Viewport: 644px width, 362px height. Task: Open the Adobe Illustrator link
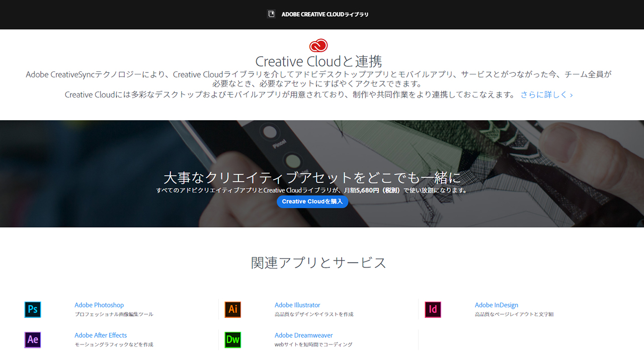pos(297,305)
